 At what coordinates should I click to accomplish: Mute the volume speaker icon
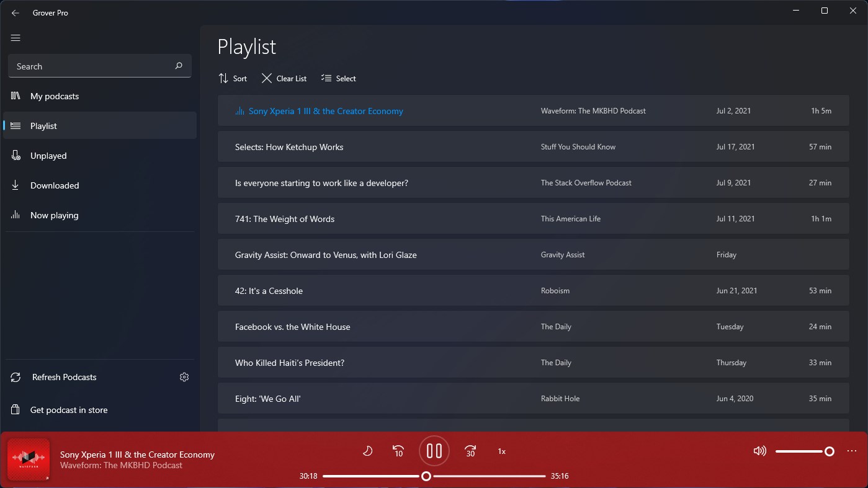click(759, 451)
